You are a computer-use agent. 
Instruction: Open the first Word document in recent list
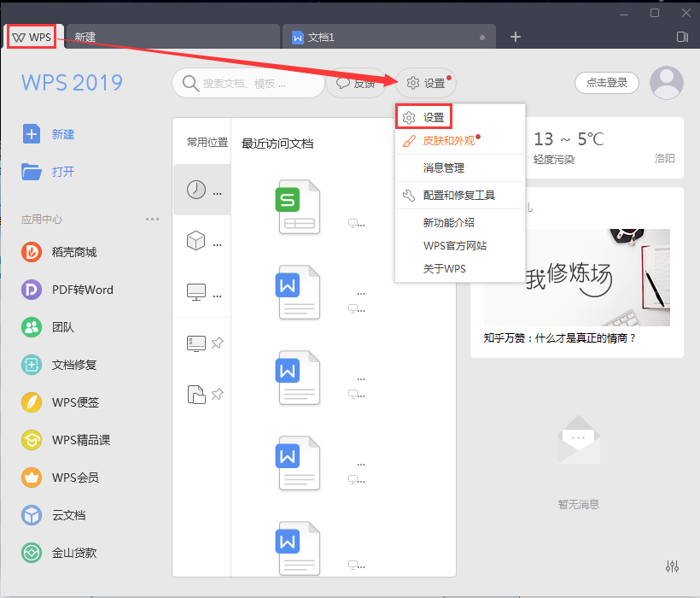pos(298,292)
